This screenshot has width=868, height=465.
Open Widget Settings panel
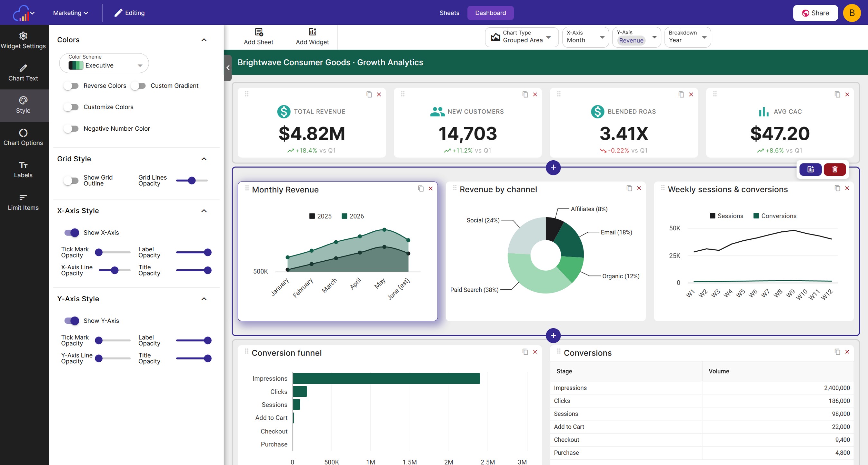pyautogui.click(x=23, y=41)
